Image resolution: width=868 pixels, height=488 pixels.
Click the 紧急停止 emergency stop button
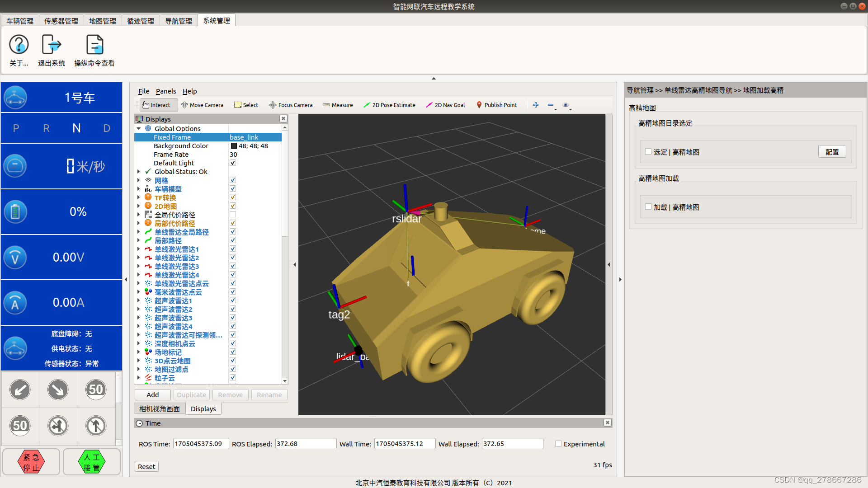click(32, 462)
